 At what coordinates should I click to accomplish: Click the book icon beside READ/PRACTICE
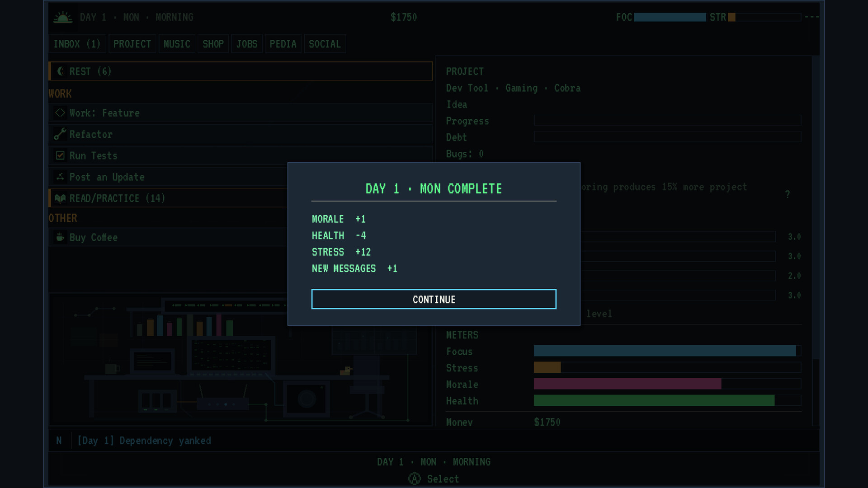point(60,198)
